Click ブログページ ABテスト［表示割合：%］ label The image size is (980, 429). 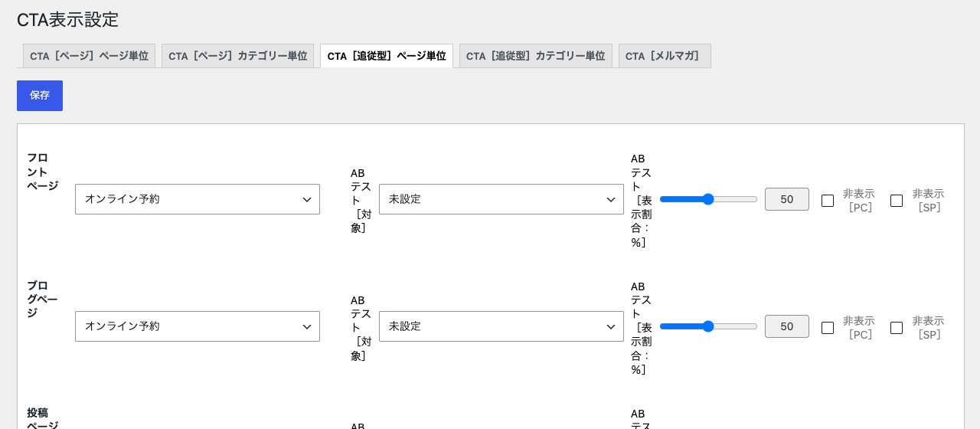click(x=642, y=328)
